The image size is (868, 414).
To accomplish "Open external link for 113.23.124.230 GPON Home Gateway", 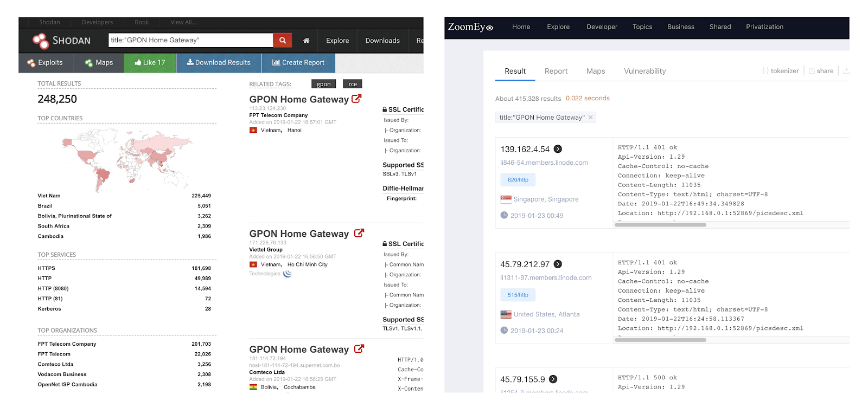I will [356, 99].
